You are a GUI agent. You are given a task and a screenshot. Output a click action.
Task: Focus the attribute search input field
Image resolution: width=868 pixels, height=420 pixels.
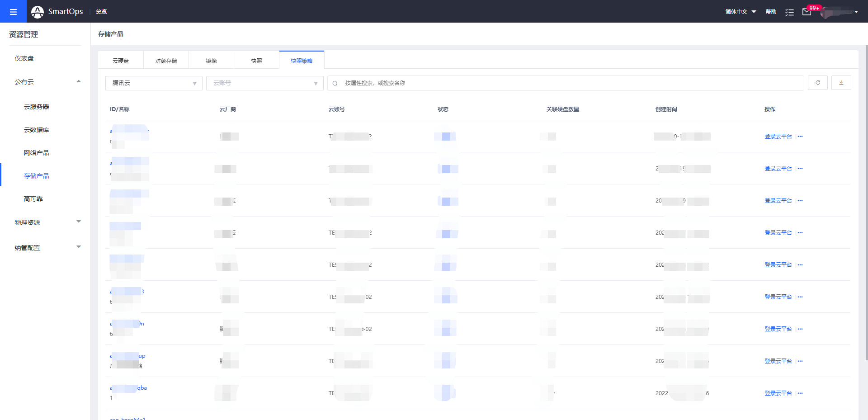[x=566, y=83]
